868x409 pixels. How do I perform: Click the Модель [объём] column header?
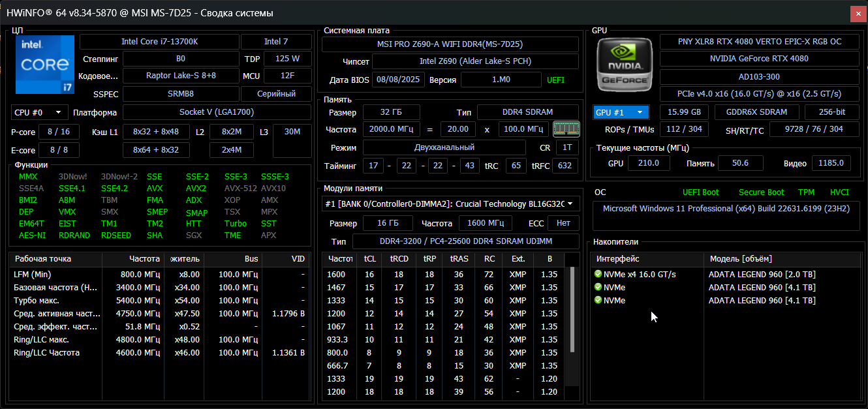click(781, 259)
